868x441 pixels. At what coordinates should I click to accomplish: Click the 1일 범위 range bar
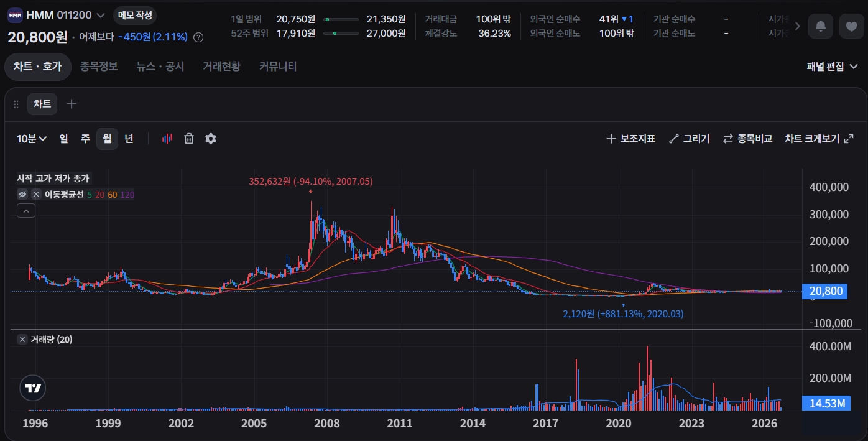coord(341,19)
